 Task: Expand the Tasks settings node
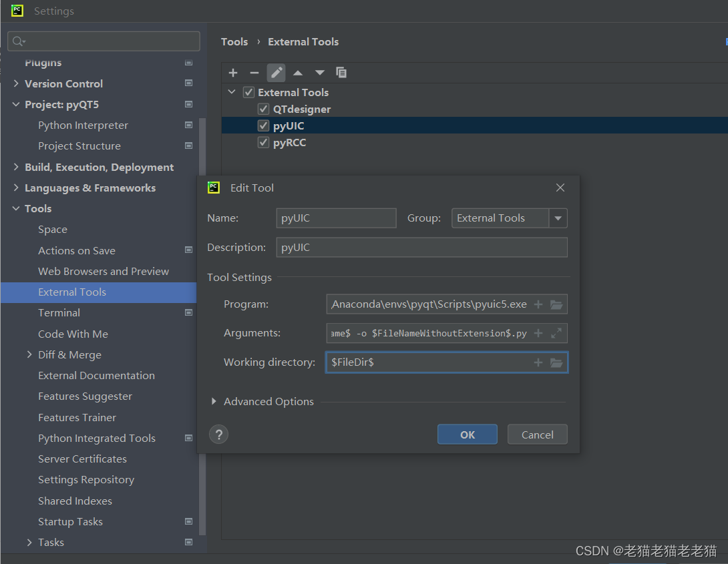pyautogui.click(x=29, y=542)
